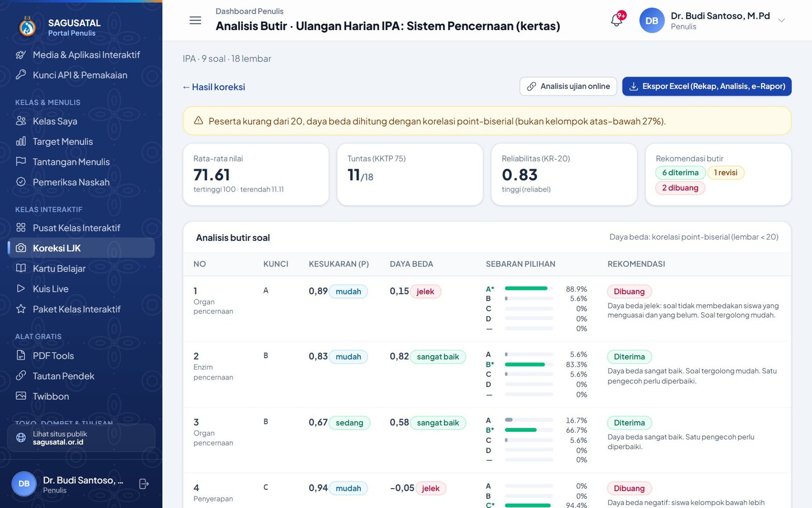
Task: Open Lihat situs publik sagusatal.or.id link
Action: tap(81, 438)
